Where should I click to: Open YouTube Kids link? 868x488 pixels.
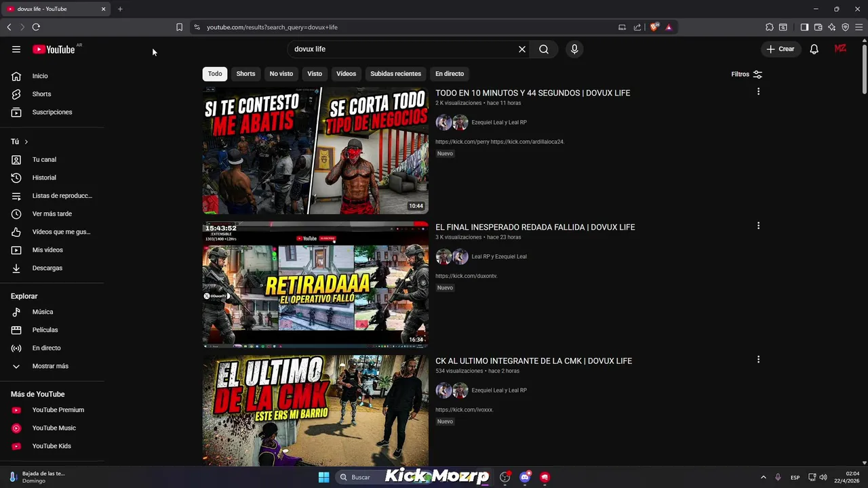coord(52,446)
